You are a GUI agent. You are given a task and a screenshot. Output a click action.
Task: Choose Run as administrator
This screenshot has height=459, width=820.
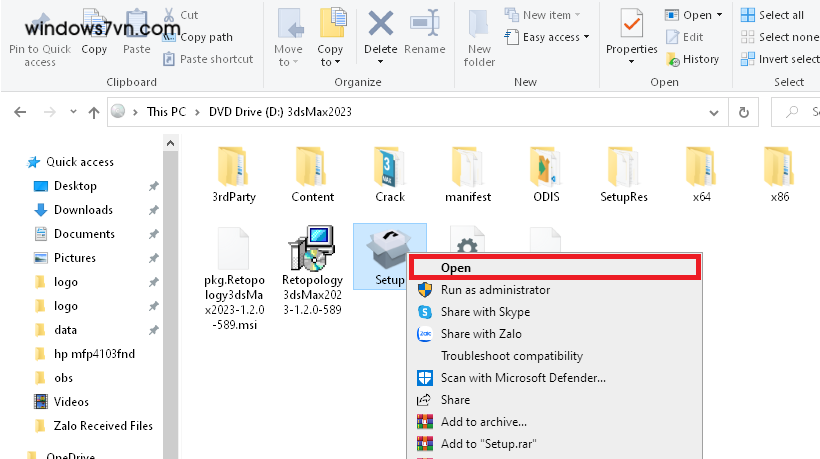point(495,290)
